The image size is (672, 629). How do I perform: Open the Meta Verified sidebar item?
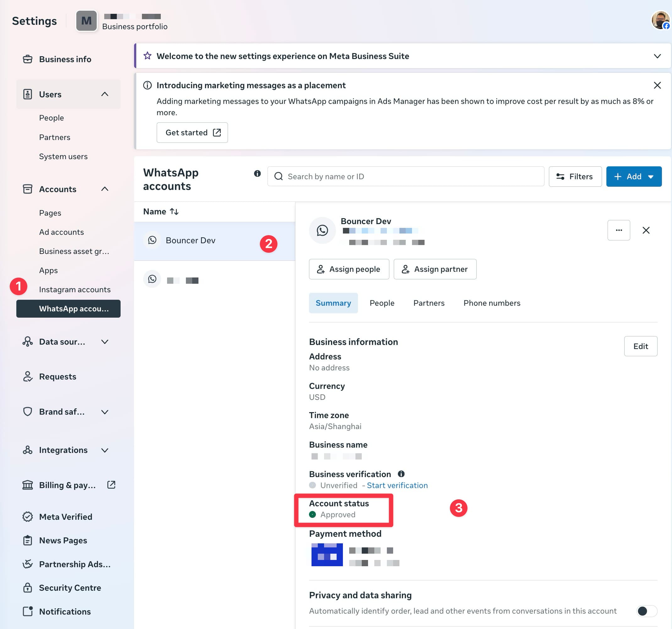click(66, 517)
